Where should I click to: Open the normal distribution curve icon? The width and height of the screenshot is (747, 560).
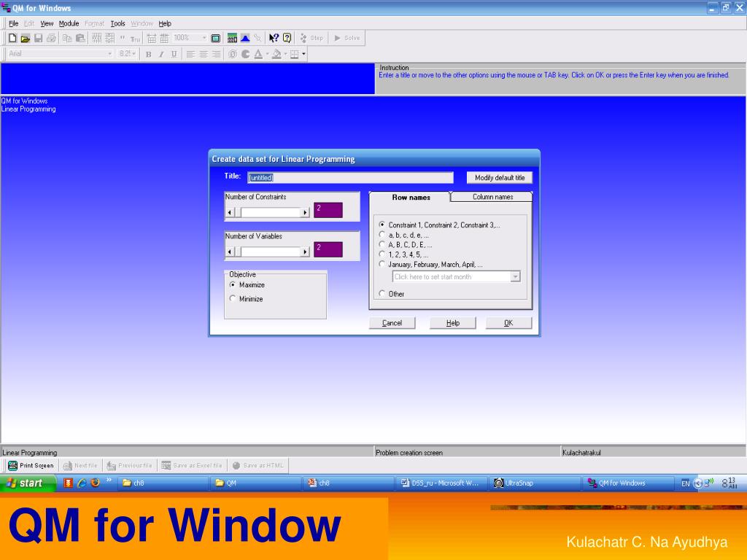click(x=245, y=38)
